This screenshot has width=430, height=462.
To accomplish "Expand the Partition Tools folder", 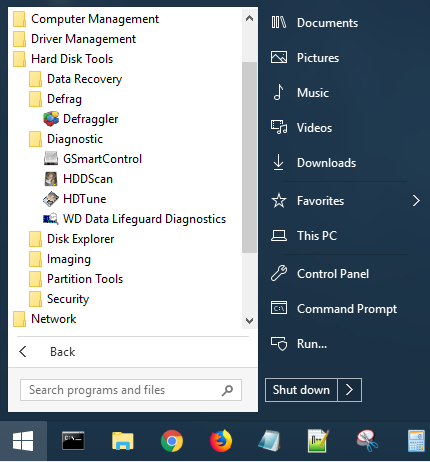I will tap(76, 279).
